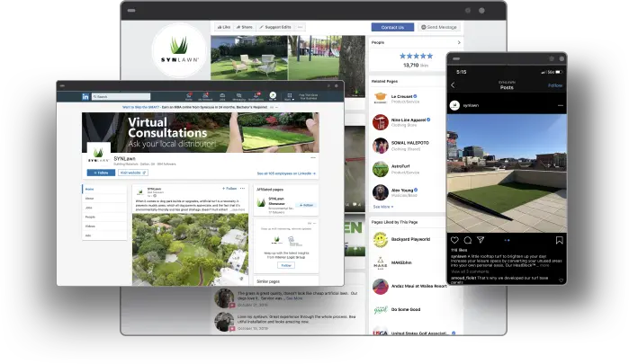Open Do Some Good liked page
This screenshot has width=629, height=364.
pos(404,309)
